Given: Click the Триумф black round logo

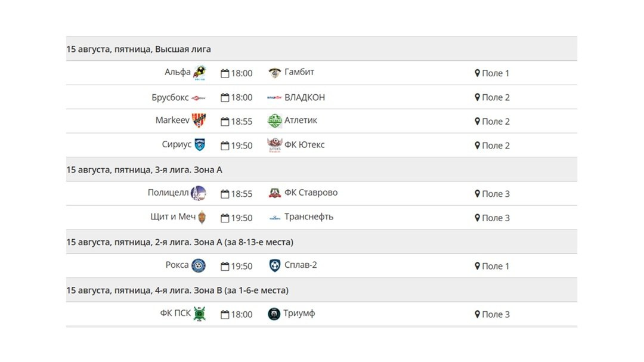Looking at the screenshot, I should point(274,314).
